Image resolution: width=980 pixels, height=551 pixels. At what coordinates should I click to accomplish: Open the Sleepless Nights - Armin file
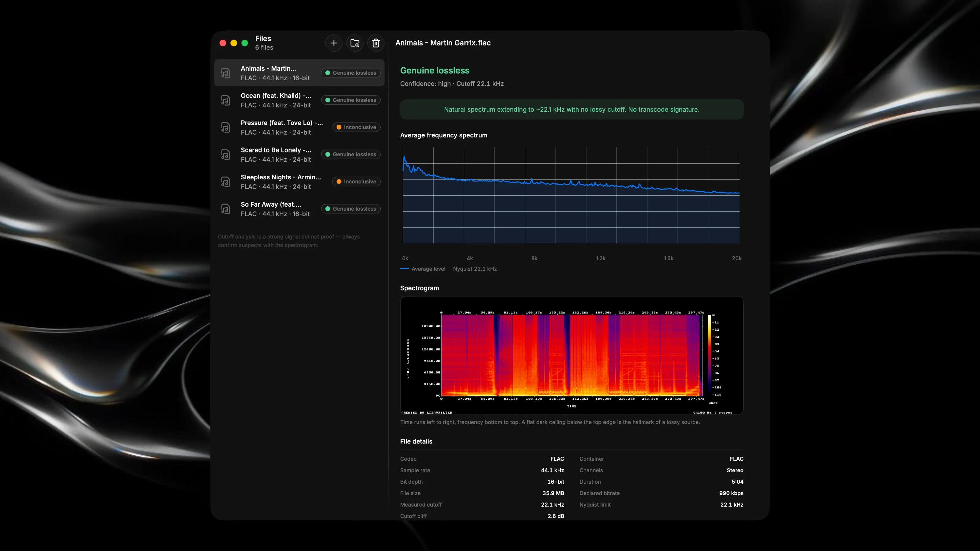point(299,182)
